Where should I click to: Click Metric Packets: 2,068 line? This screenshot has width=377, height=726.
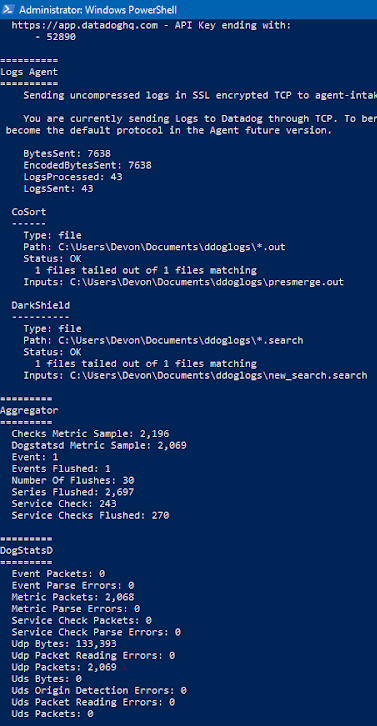click(x=73, y=597)
